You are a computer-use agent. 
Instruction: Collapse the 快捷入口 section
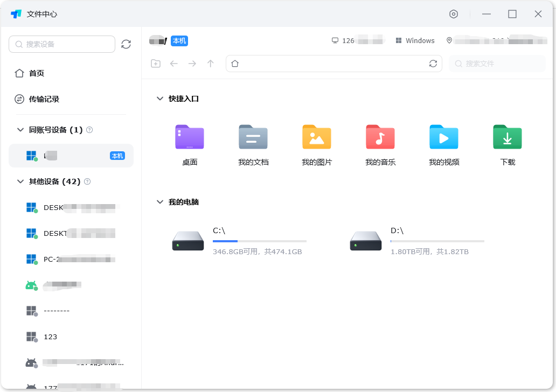(x=160, y=99)
